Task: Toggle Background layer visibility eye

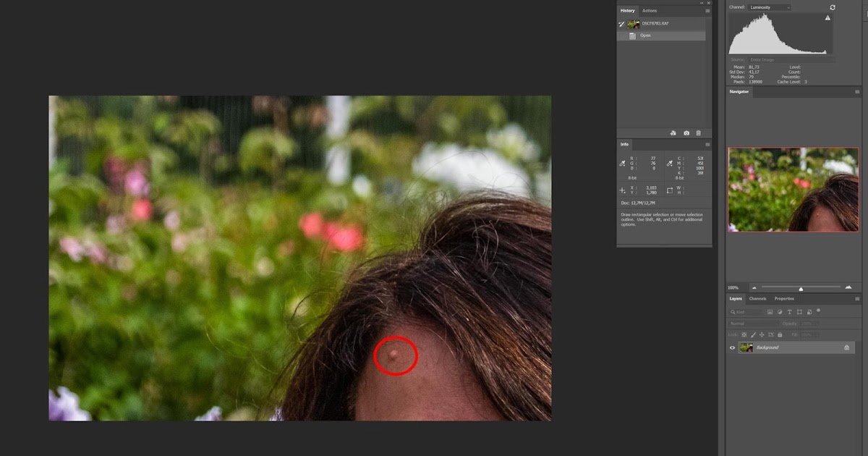Action: (732, 347)
